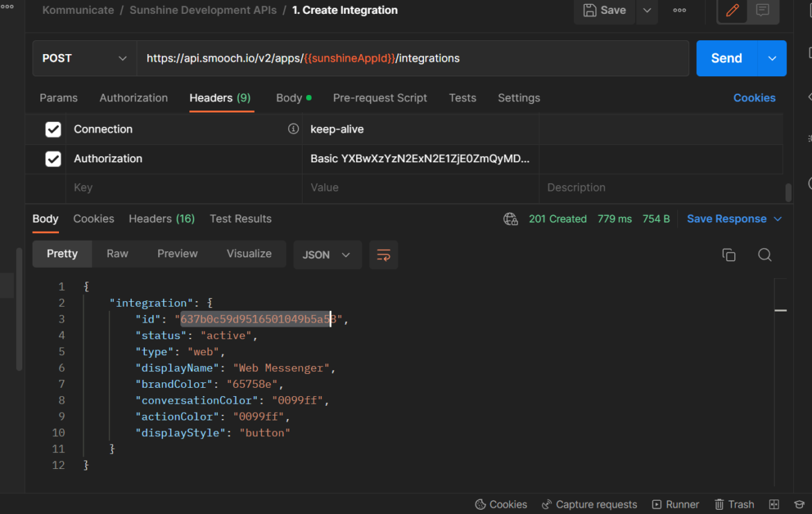
Task: Open the comments icon in header
Action: coord(763,10)
